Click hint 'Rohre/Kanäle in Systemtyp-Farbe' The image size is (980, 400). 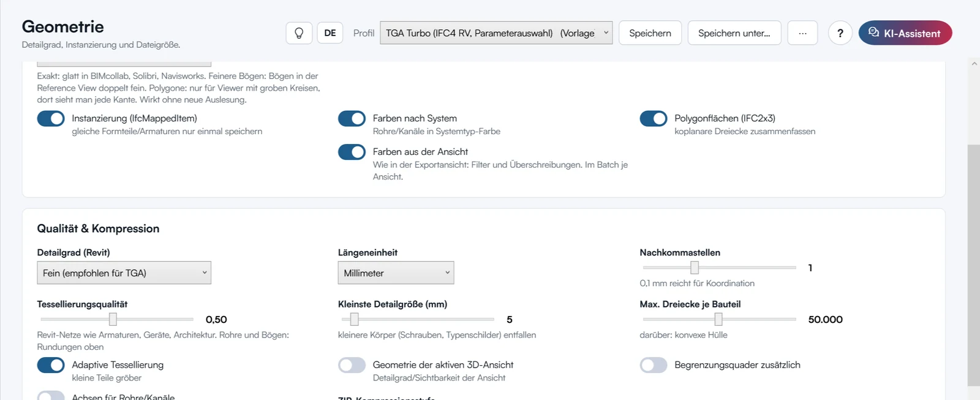pos(437,131)
